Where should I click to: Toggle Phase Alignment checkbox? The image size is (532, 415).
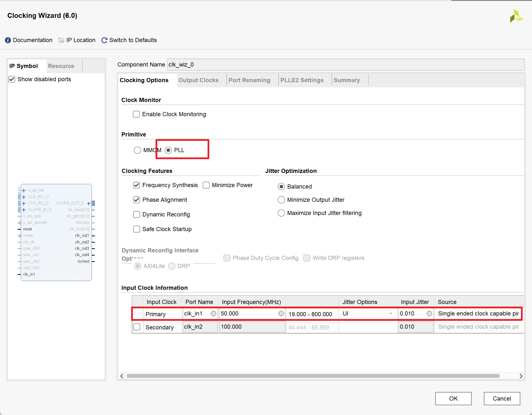coord(137,200)
